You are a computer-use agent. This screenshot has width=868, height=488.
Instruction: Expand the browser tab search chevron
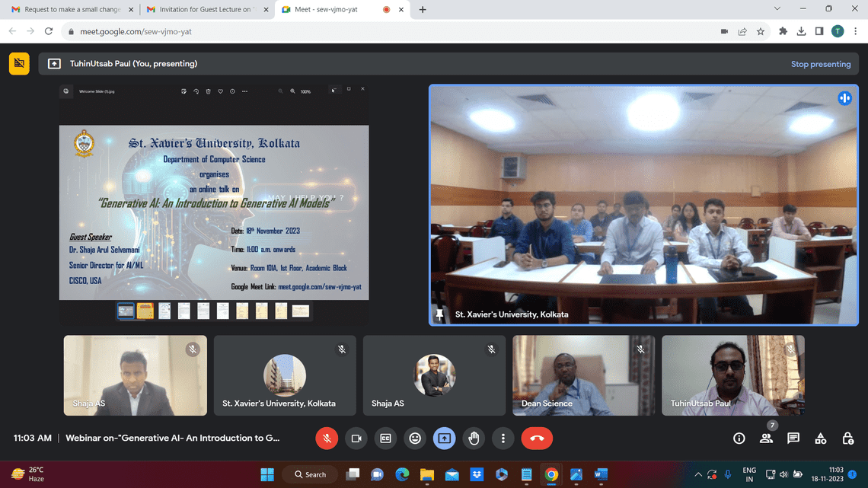coord(777,9)
